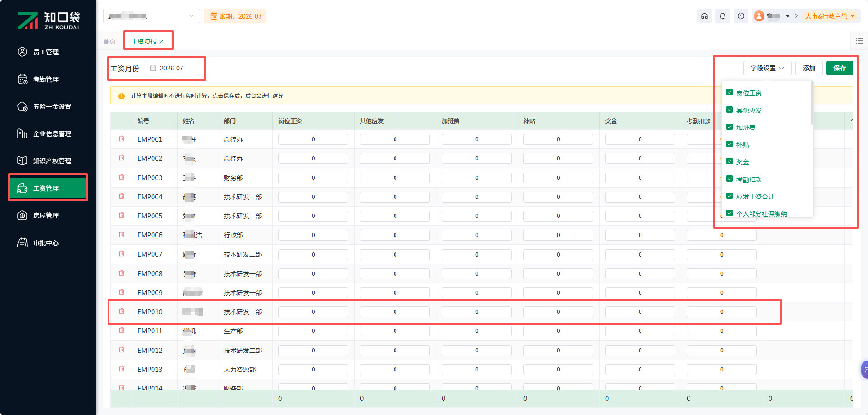Open the 人事&行政主管 role dropdown
Image resolution: width=868 pixels, height=415 pixels.
click(830, 16)
